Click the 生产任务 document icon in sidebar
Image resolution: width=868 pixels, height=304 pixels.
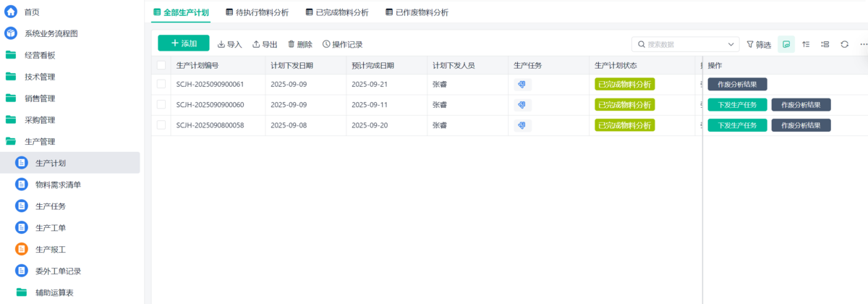click(22, 206)
